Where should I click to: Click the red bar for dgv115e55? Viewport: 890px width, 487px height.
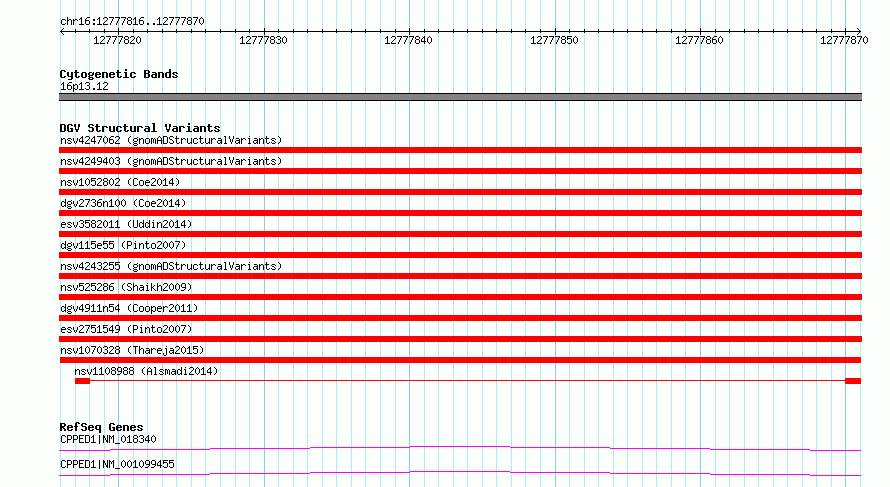[x=460, y=255]
